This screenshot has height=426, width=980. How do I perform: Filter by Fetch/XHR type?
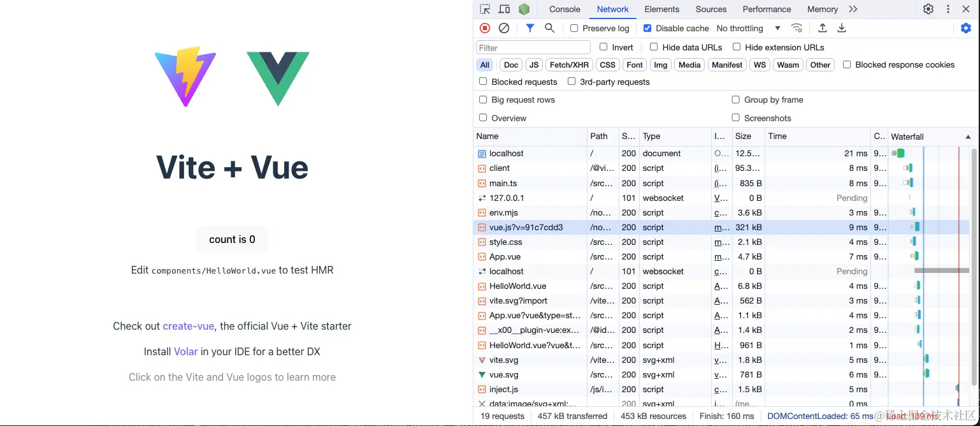click(x=569, y=65)
